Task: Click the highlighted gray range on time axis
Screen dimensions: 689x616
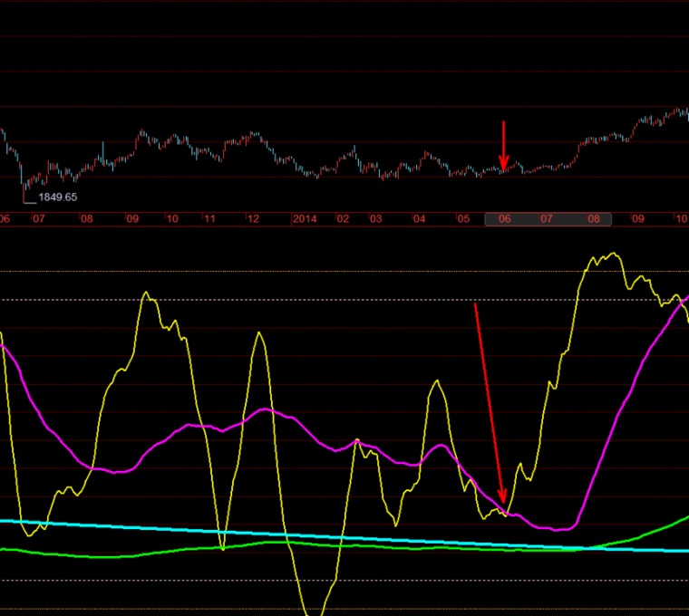Action: pyautogui.click(x=548, y=219)
